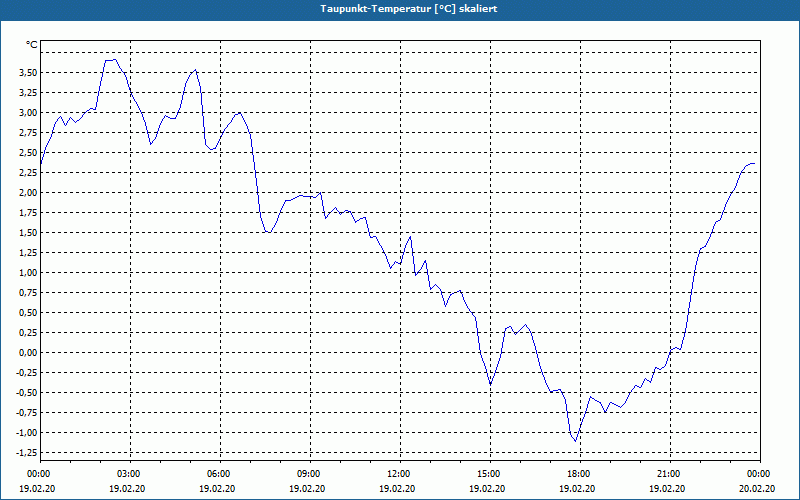
Task: Click the "1,50" y-axis label
Action: [28, 232]
